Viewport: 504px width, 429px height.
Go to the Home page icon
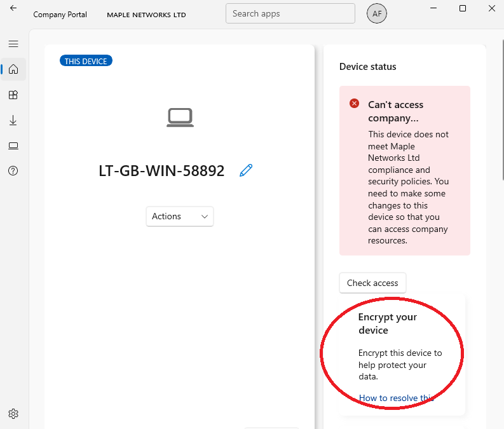(13, 69)
